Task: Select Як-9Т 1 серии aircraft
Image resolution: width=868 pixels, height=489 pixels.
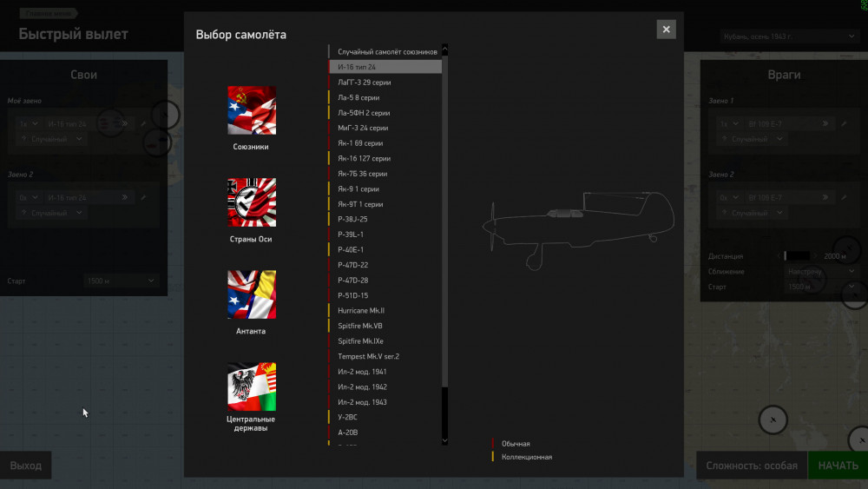Action: (385, 204)
